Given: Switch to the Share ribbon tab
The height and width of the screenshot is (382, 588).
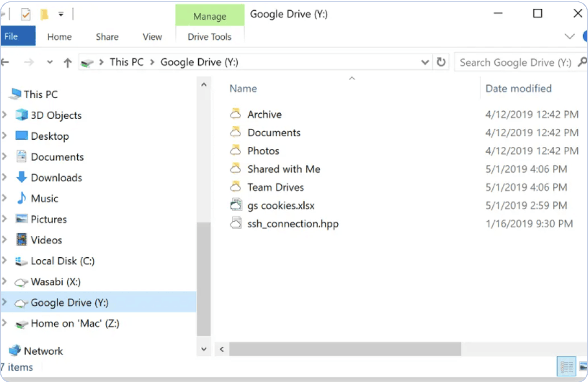Looking at the screenshot, I should coord(107,37).
